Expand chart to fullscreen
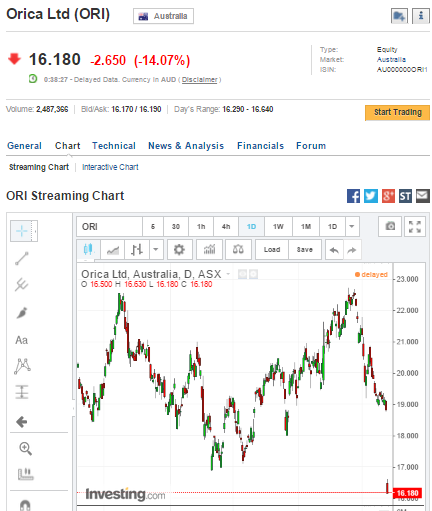This screenshot has height=511, width=432. pos(415,227)
